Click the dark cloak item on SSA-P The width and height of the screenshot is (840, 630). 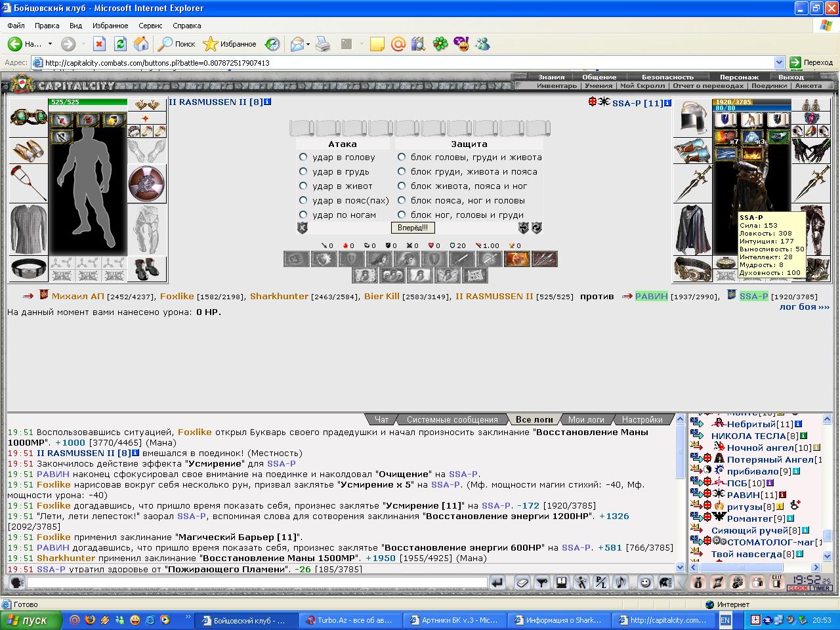(692, 229)
